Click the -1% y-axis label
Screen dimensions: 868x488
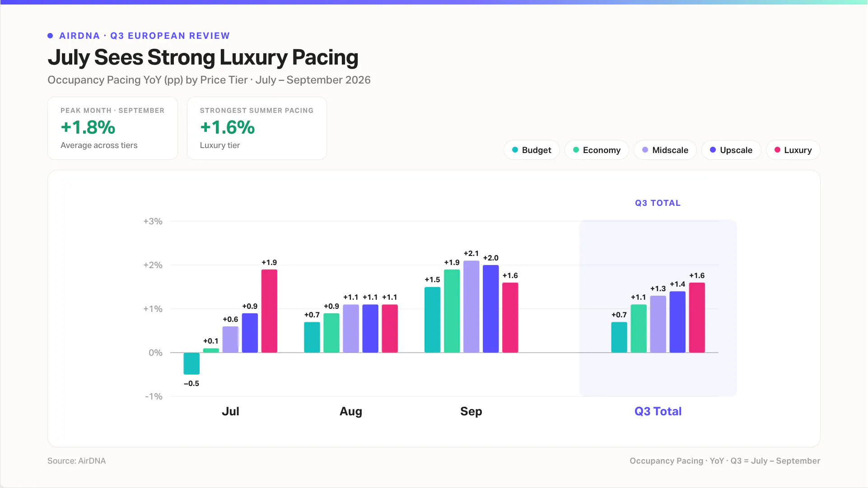click(154, 396)
